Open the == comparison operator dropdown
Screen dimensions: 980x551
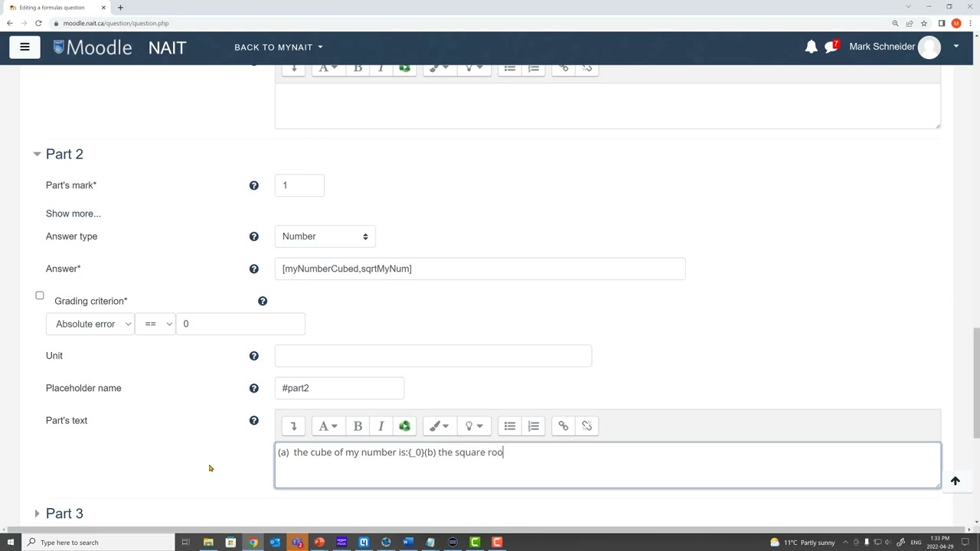155,324
